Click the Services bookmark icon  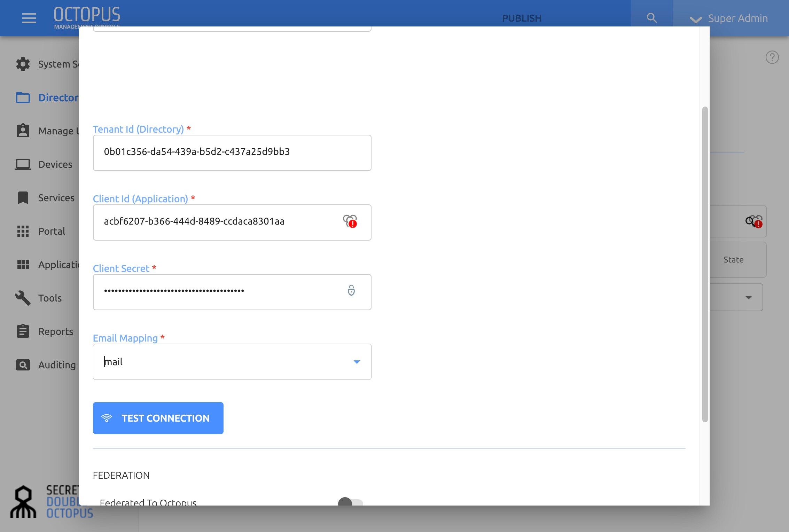[23, 198]
